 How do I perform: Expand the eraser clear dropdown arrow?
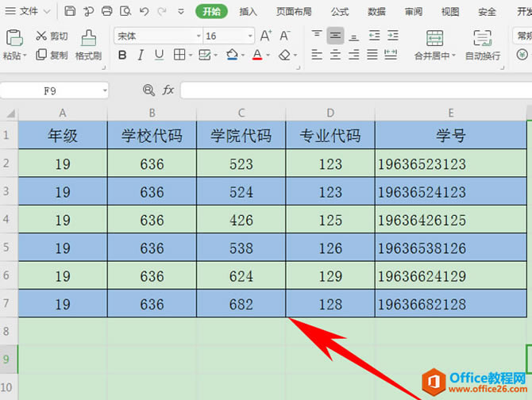click(295, 55)
